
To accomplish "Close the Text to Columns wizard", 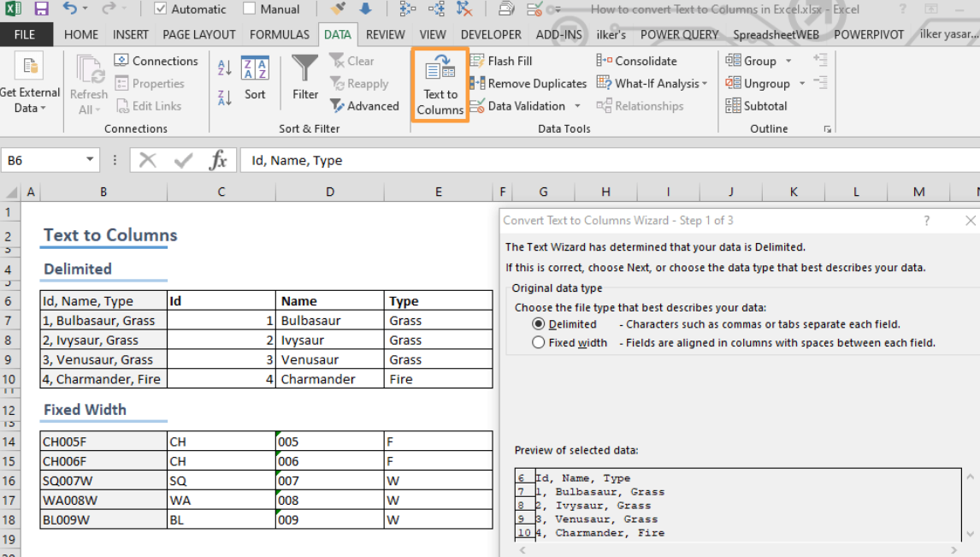I will coord(970,220).
